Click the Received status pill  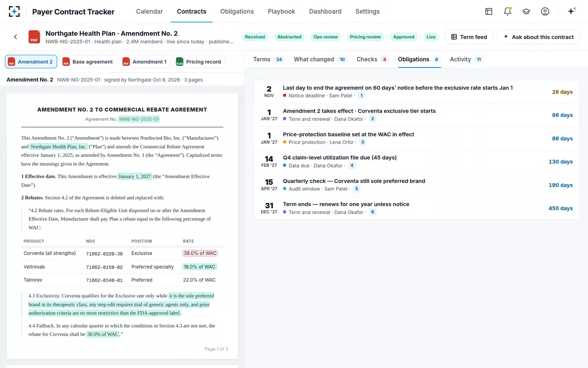tap(255, 37)
